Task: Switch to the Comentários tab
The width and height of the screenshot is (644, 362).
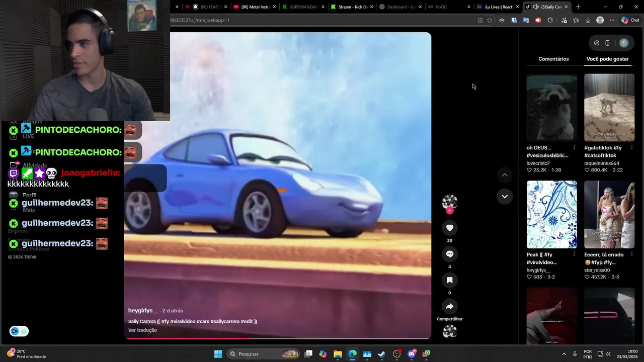Action: point(553,59)
